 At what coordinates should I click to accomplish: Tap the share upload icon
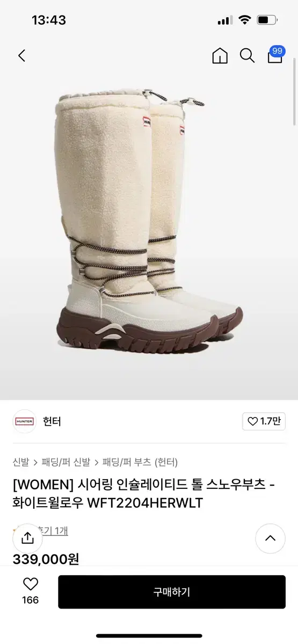(x=28, y=538)
